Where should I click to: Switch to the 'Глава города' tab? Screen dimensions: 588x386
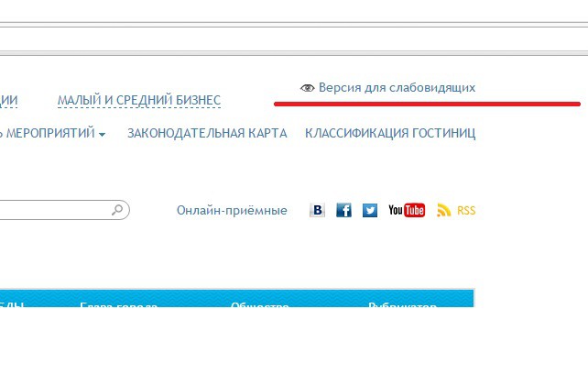(x=118, y=304)
